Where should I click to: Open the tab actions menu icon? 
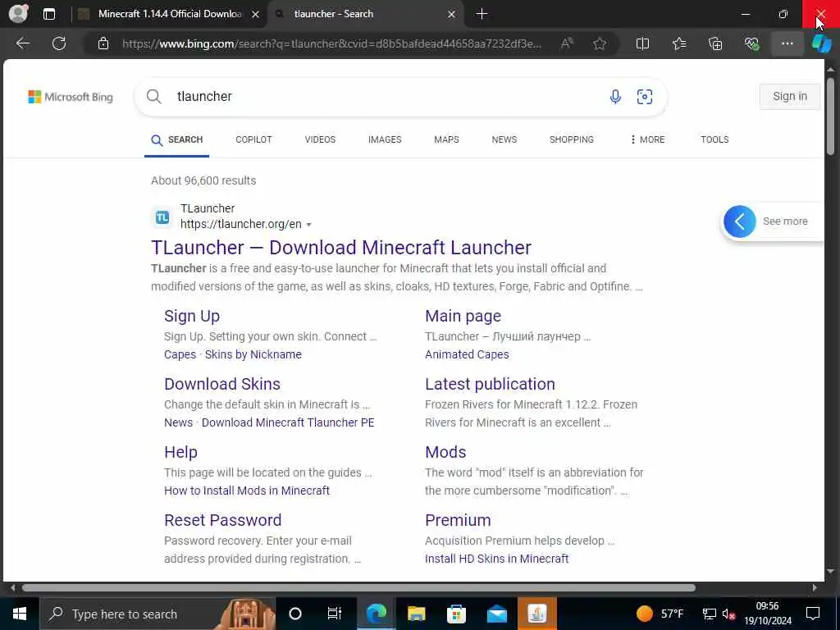(48, 14)
